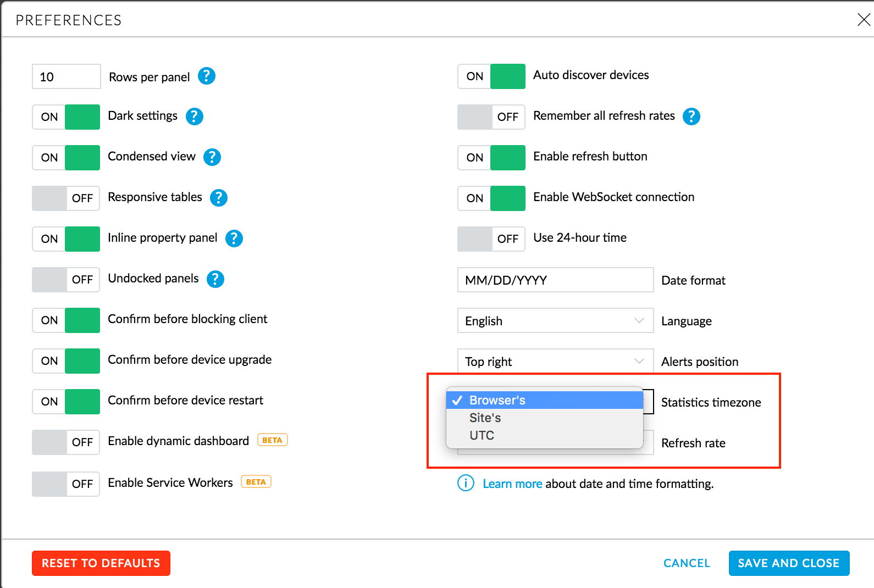Enable the Use 24-hour time toggle

491,239
